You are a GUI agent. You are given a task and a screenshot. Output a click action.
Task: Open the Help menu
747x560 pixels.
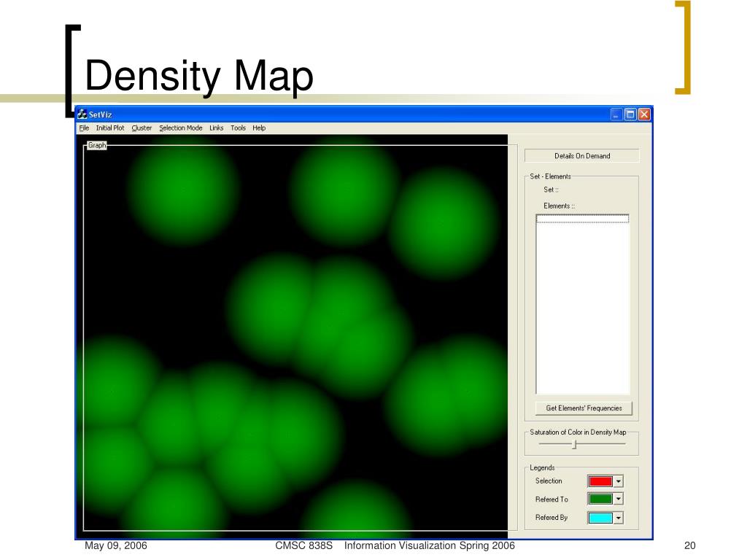click(259, 128)
